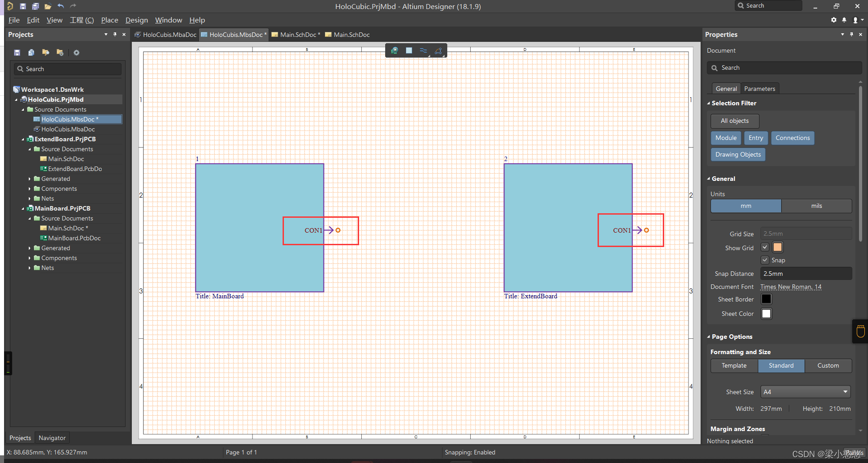Click the open folder icon in title bar
The image size is (868, 463).
(x=48, y=6)
